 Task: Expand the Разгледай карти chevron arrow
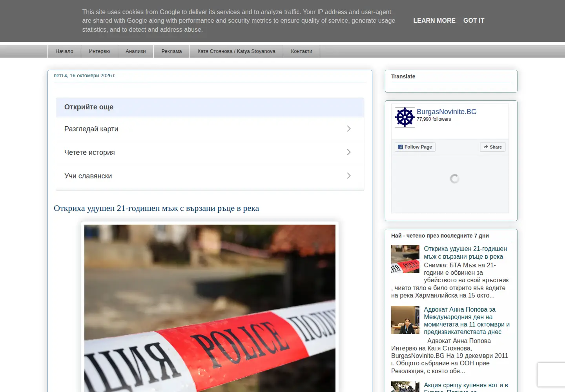click(349, 129)
